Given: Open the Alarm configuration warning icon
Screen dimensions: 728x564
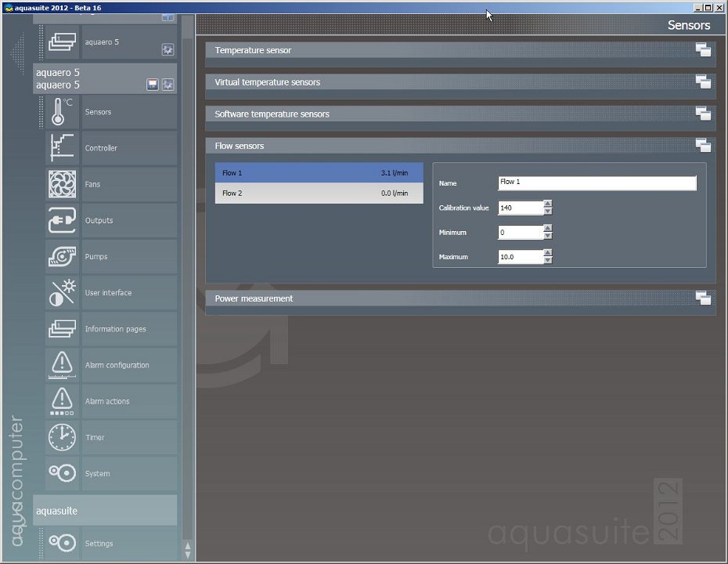Looking at the screenshot, I should 62,366.
